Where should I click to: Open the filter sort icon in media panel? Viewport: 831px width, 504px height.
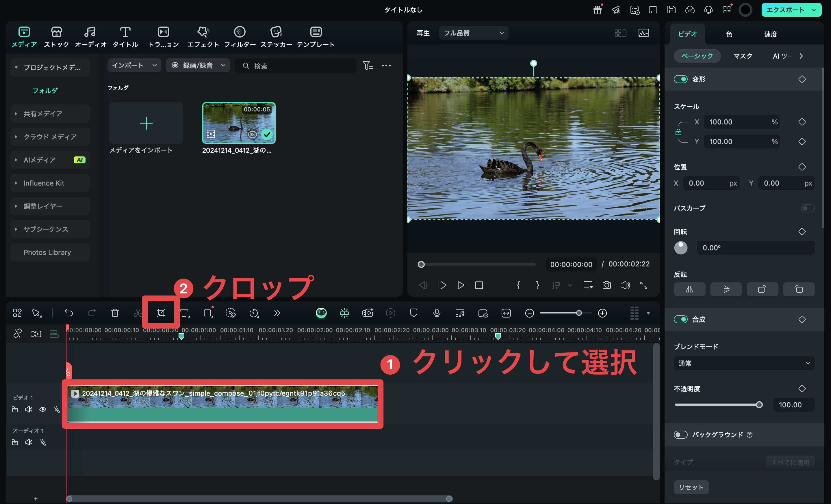point(368,65)
